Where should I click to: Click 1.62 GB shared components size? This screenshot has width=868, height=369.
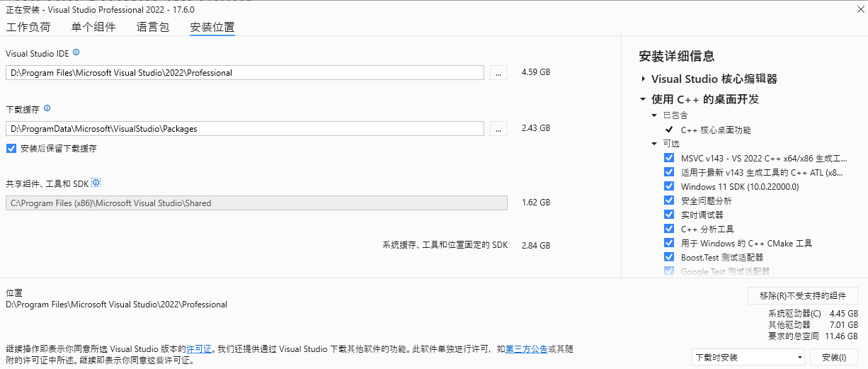[536, 203]
